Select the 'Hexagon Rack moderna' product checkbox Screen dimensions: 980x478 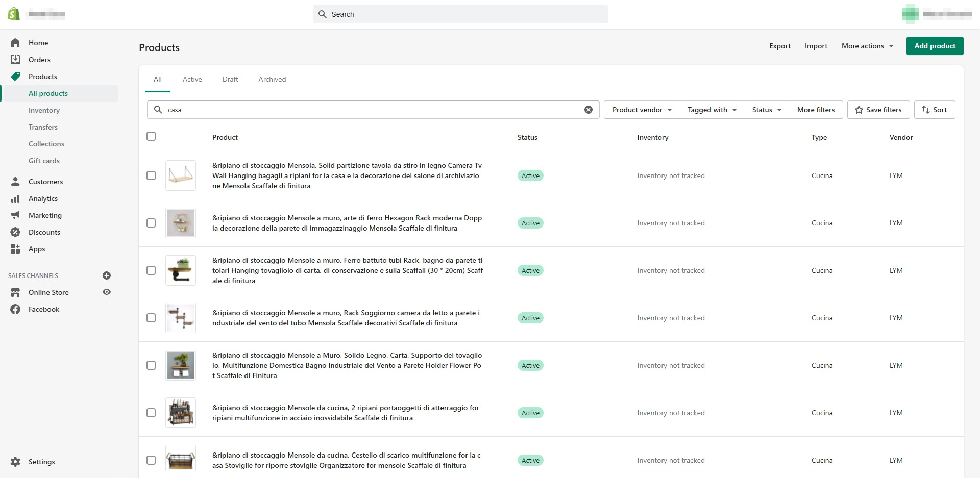[x=151, y=223]
